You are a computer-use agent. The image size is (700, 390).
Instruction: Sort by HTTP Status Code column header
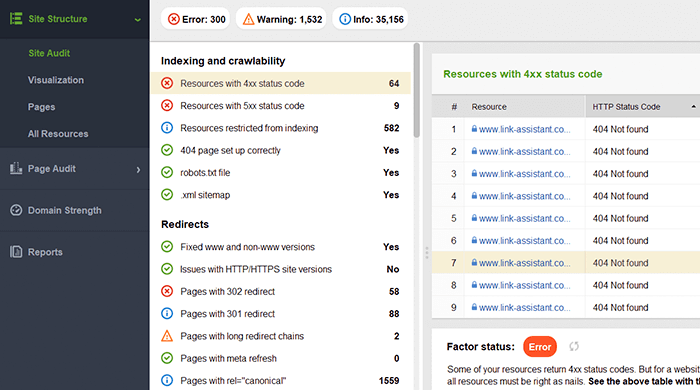tap(642, 107)
